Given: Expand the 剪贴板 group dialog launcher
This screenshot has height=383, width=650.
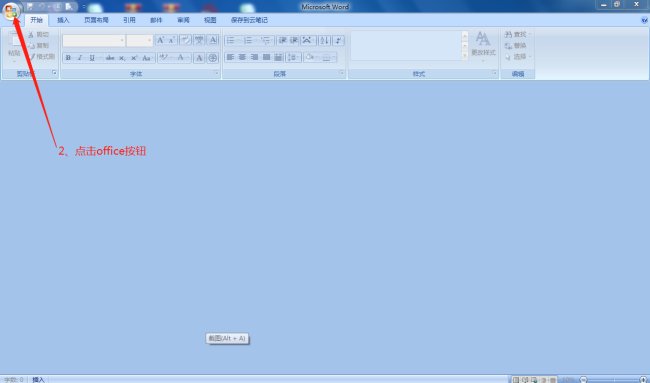Looking at the screenshot, I should [54, 73].
